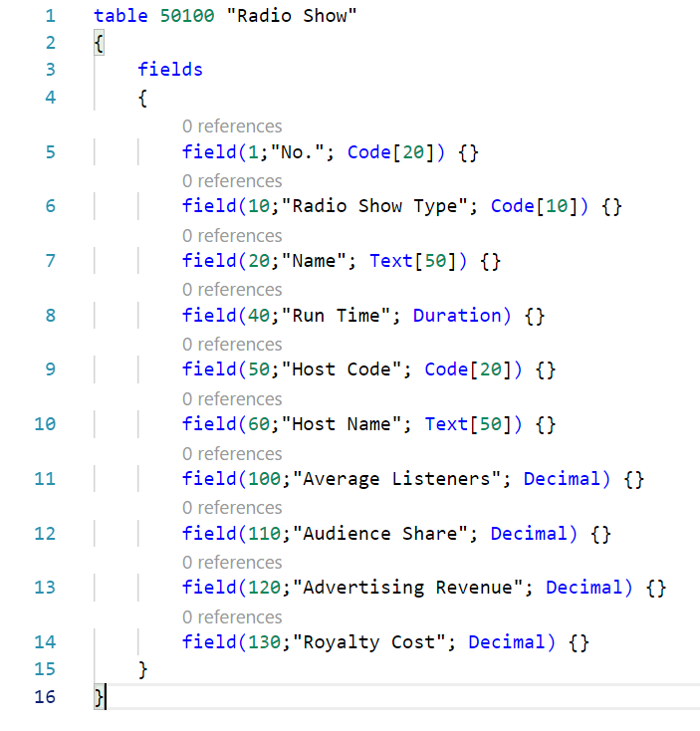Open 0 references lens for the "Name" field
Image resolution: width=700 pixels, height=731 pixels.
coord(232,236)
